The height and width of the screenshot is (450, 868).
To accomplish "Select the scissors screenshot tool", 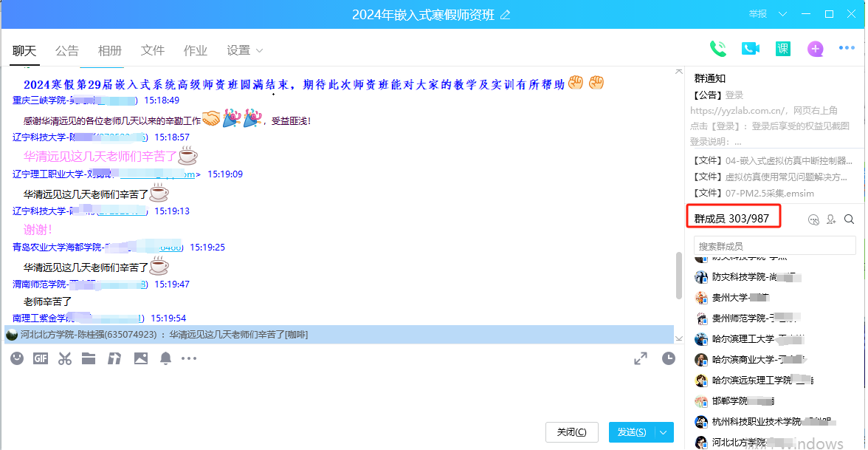I will 65,358.
